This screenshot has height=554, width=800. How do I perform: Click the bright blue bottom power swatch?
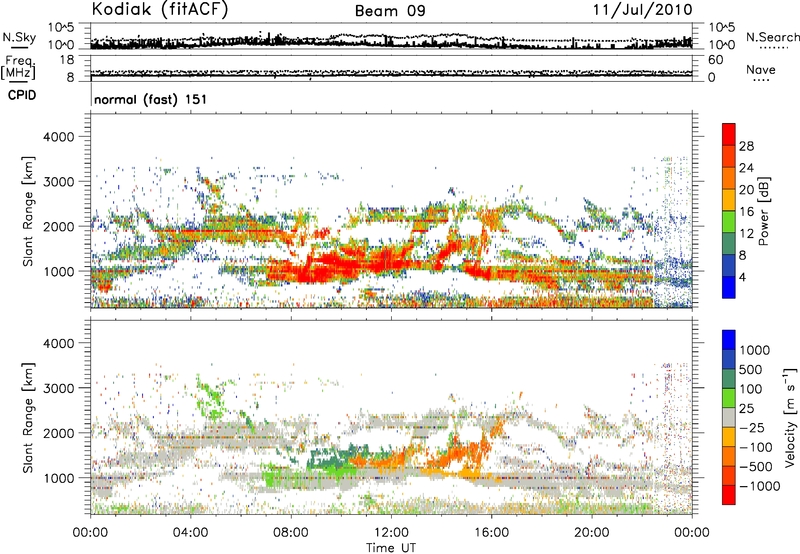coord(729,287)
